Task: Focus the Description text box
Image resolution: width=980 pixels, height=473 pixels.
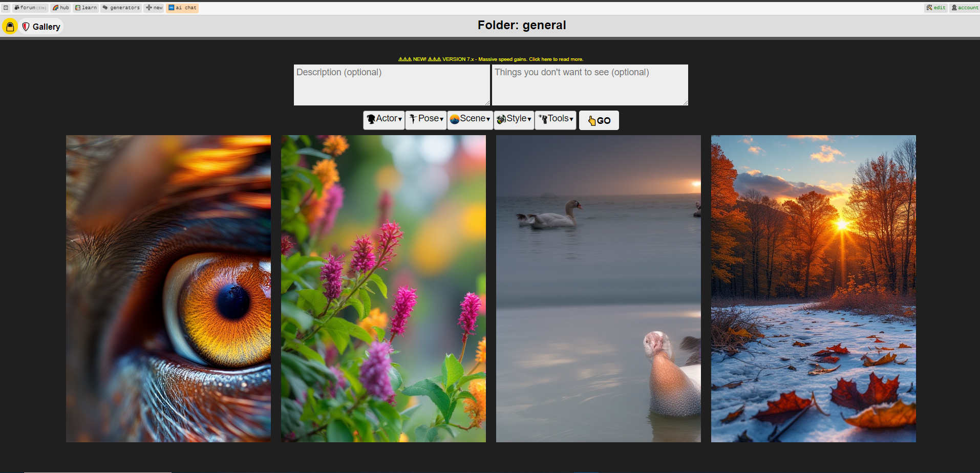Action: click(x=392, y=85)
